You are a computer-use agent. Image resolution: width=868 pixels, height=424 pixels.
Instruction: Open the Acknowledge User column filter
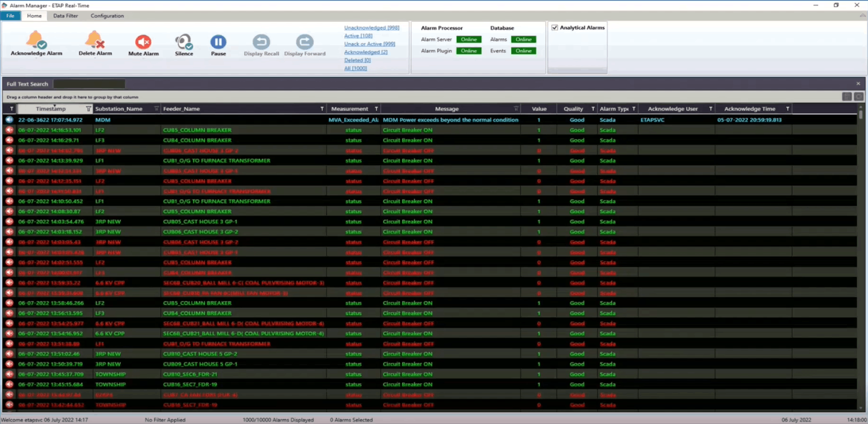[711, 109]
